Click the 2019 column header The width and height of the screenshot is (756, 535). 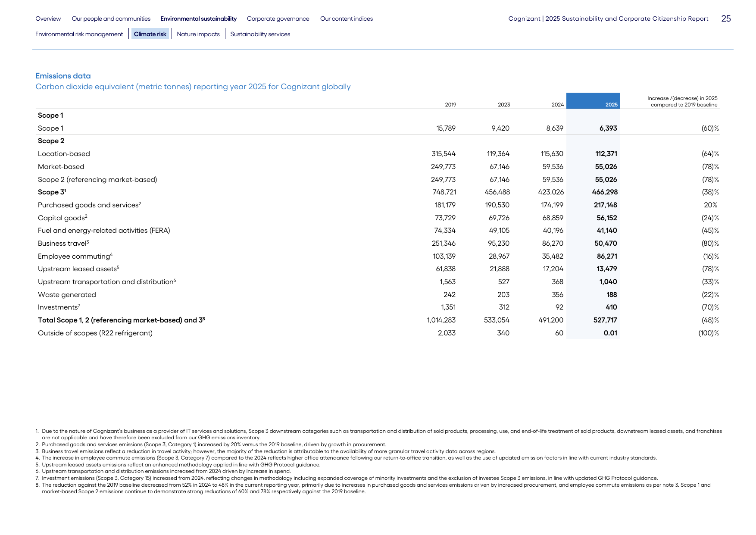coord(450,105)
